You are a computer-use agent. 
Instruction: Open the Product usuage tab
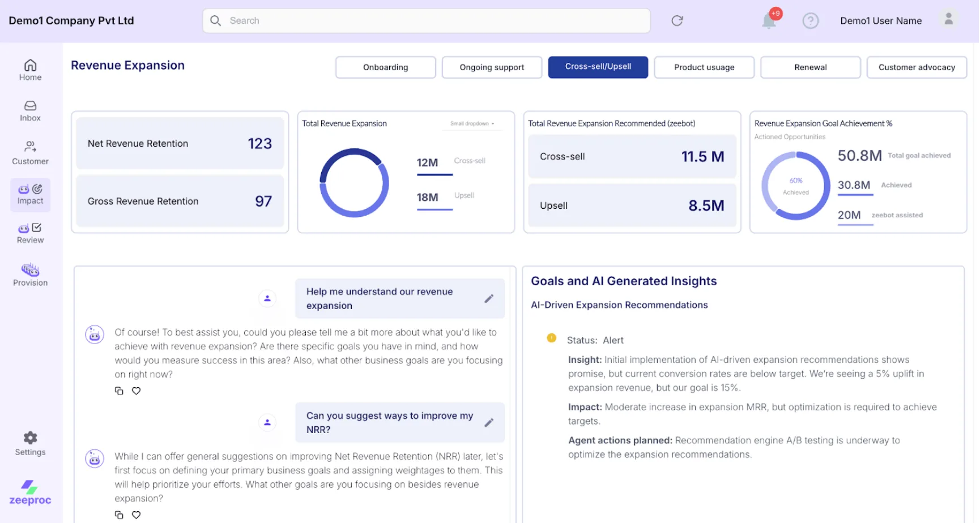click(x=704, y=67)
